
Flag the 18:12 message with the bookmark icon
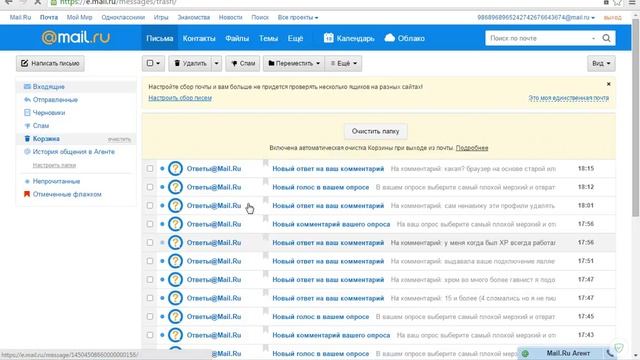click(x=265, y=181)
